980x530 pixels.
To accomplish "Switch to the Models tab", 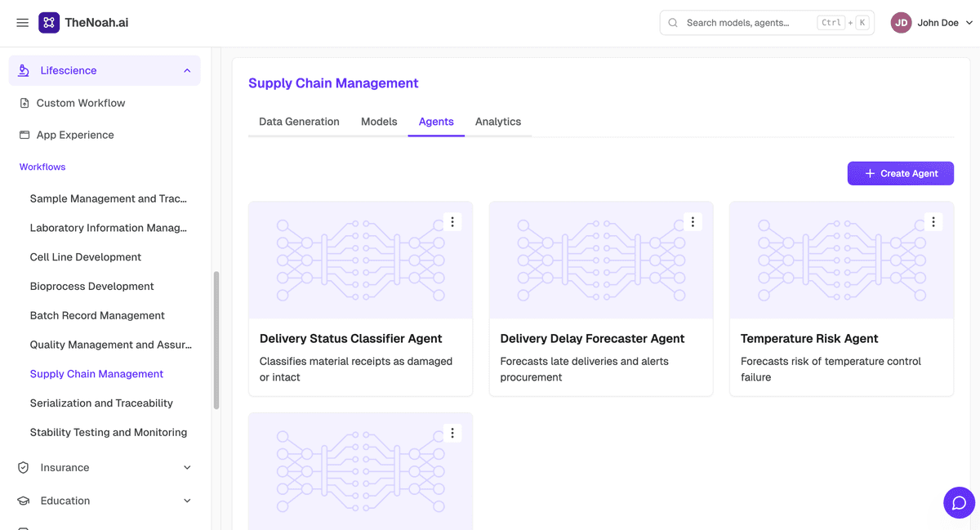I will click(379, 122).
